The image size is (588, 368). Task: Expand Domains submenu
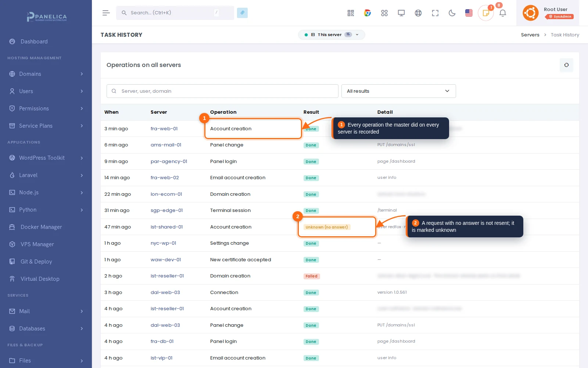click(46, 74)
